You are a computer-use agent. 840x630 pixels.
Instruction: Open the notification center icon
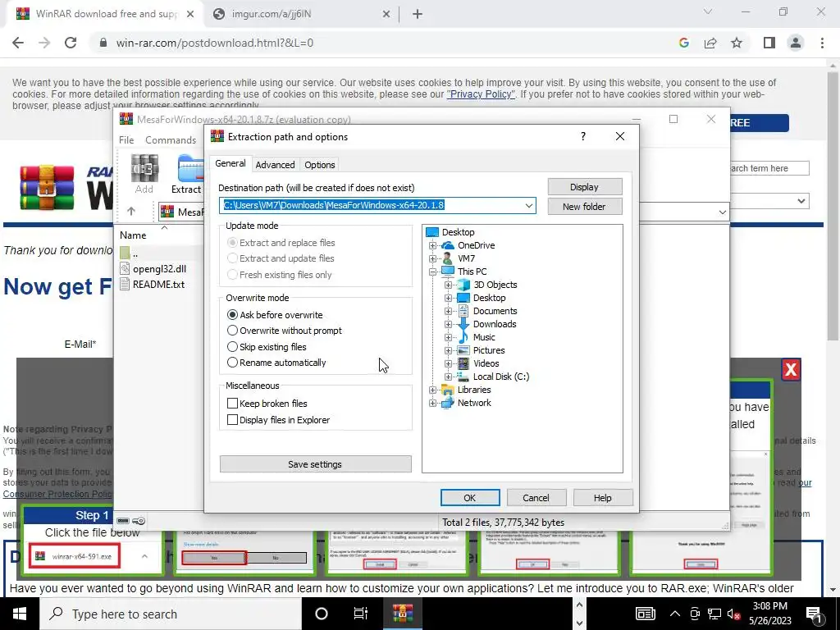815,614
